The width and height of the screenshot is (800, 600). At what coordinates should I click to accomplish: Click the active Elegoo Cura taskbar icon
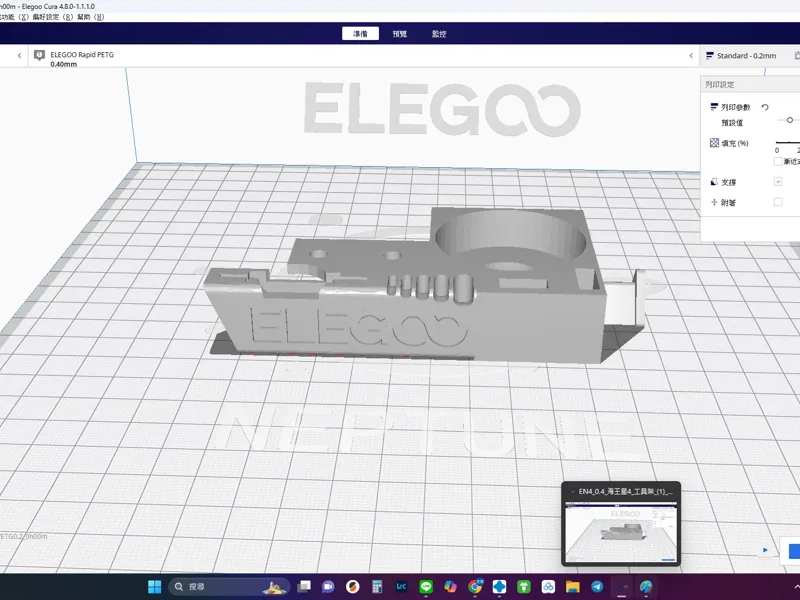click(x=621, y=587)
